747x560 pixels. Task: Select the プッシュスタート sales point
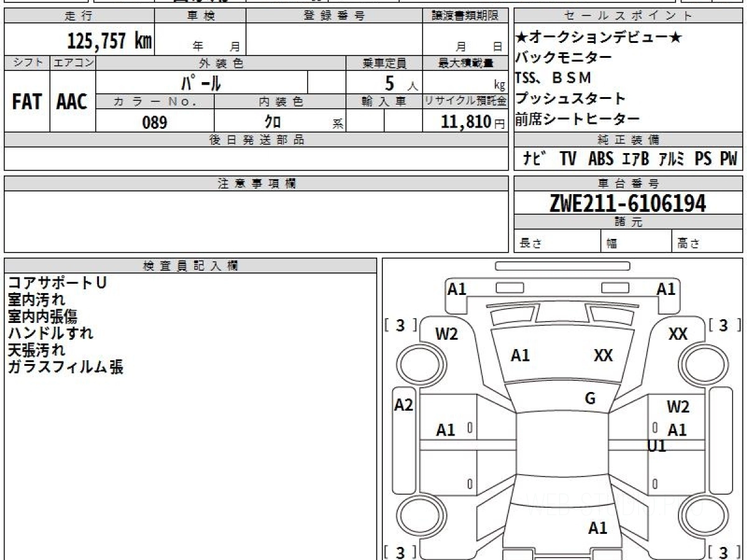tap(571, 98)
